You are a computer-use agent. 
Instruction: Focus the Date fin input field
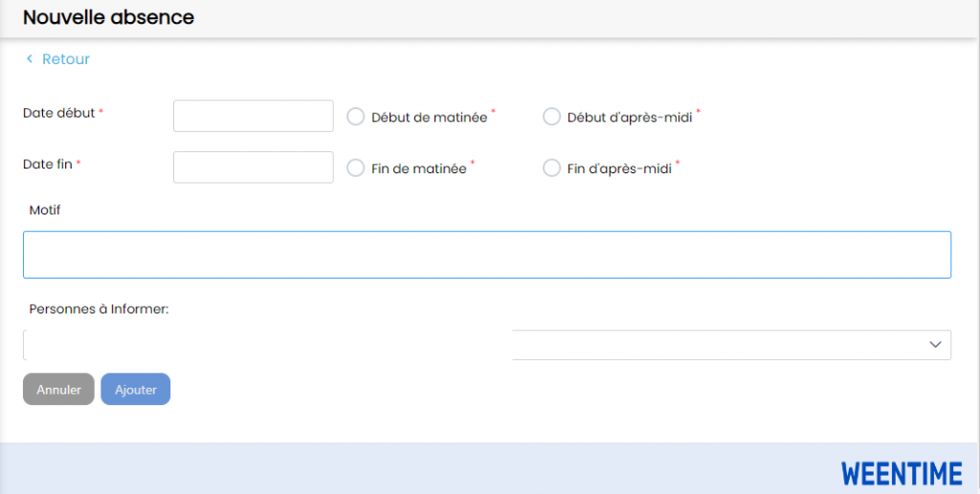click(x=253, y=167)
